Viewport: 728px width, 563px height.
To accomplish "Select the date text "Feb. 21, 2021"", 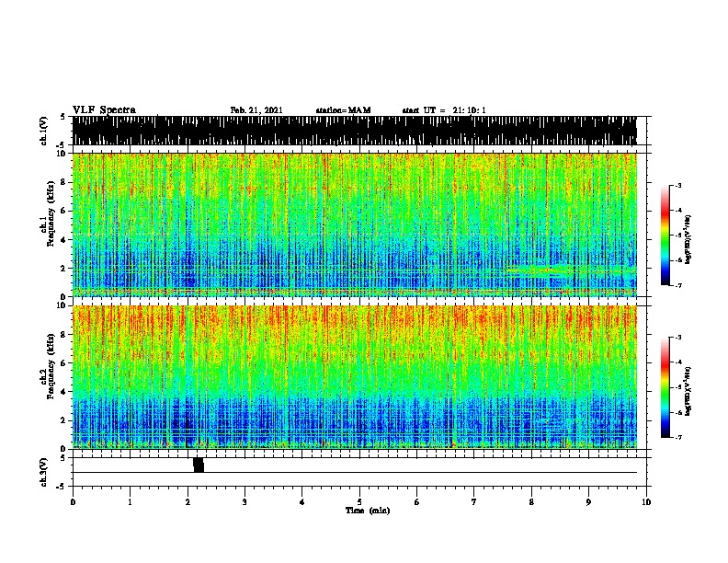I will coord(256,110).
